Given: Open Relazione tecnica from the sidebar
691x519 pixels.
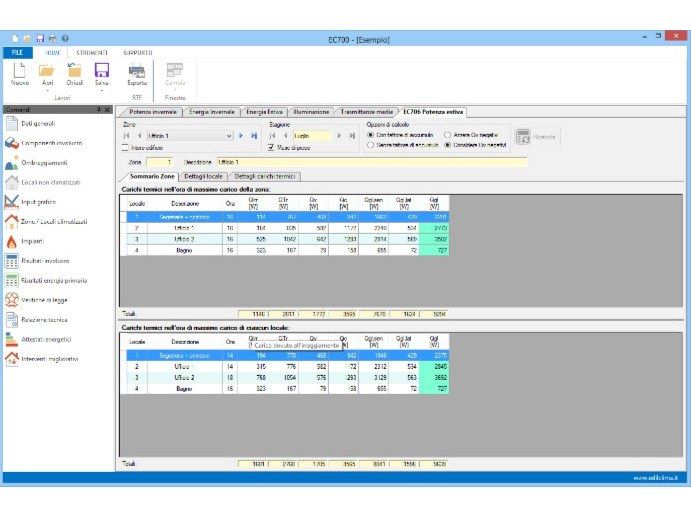Looking at the screenshot, I should pos(36,320).
